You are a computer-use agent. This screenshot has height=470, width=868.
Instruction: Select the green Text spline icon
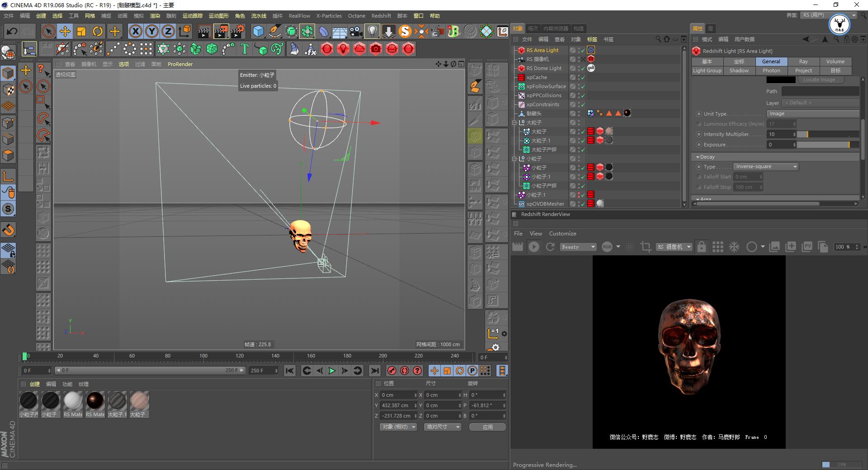(245, 49)
